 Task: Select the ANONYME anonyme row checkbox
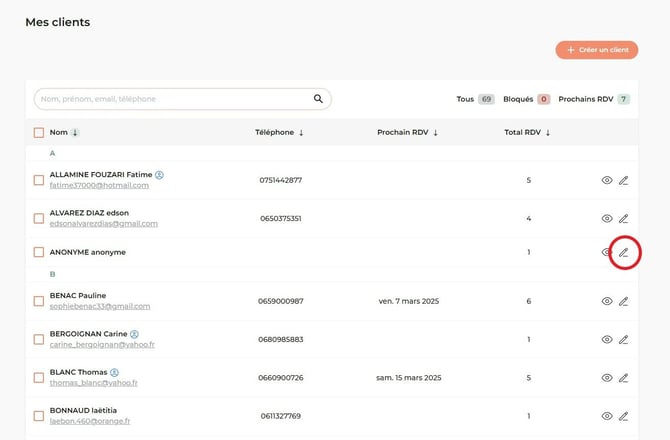pos(39,252)
